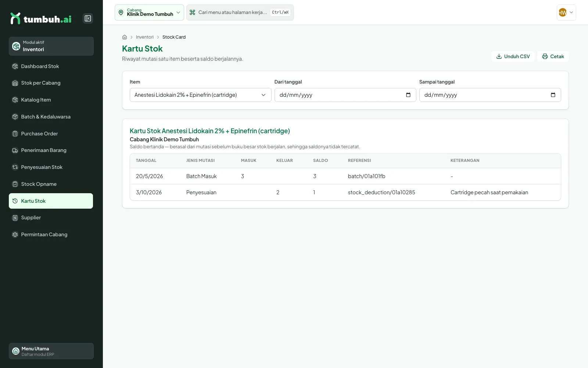Viewport: 588px width, 368px height.
Task: Click the Dari tanggal date field
Action: coord(345,95)
